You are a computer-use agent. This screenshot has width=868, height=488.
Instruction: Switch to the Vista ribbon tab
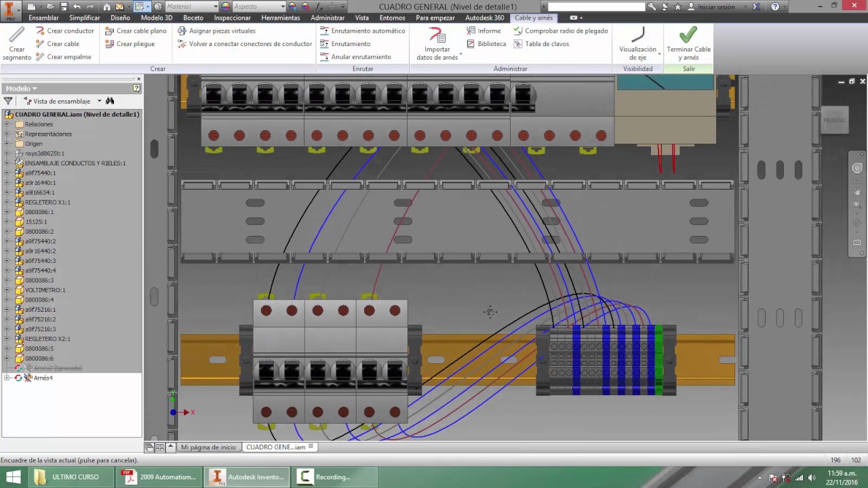362,18
